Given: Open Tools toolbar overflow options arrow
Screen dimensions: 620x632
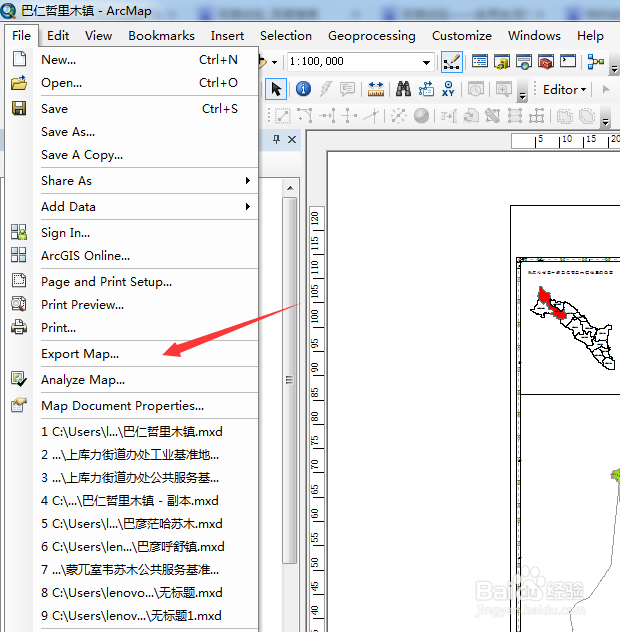Looking at the screenshot, I should click(x=522, y=96).
